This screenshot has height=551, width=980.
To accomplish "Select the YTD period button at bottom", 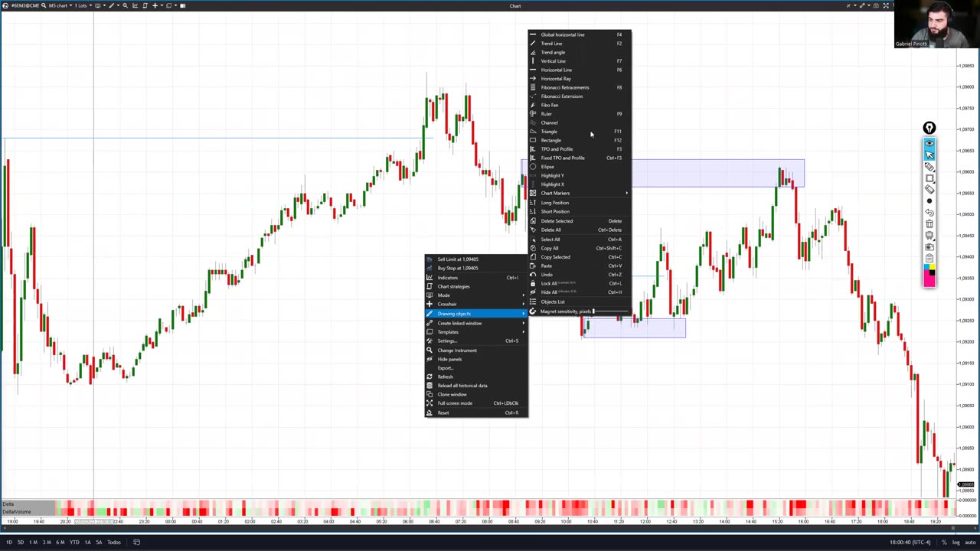I will 74,542.
